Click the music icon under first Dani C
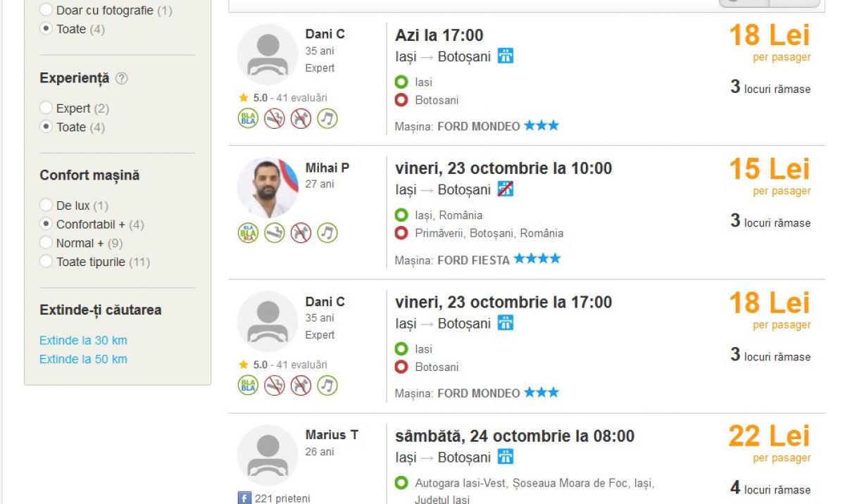This screenshot has width=845, height=504. [x=327, y=118]
